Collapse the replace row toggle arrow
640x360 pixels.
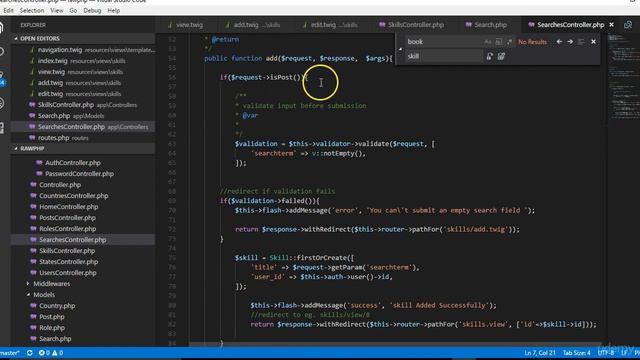click(x=400, y=49)
